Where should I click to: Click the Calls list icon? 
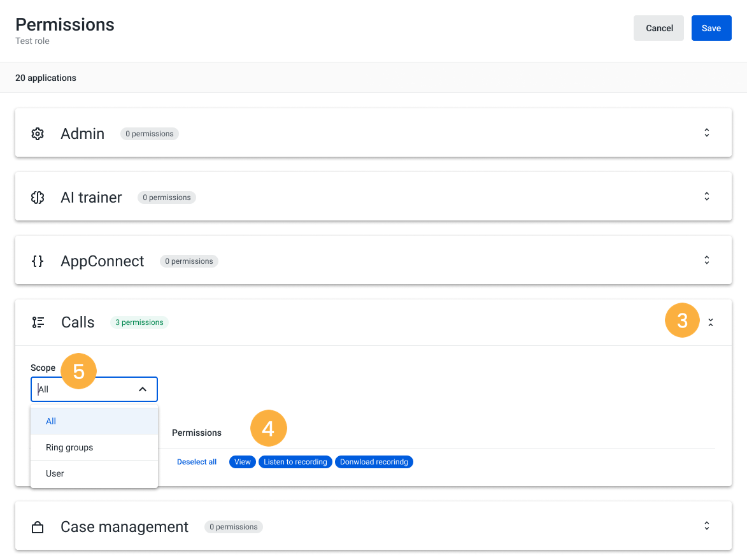[x=38, y=322]
